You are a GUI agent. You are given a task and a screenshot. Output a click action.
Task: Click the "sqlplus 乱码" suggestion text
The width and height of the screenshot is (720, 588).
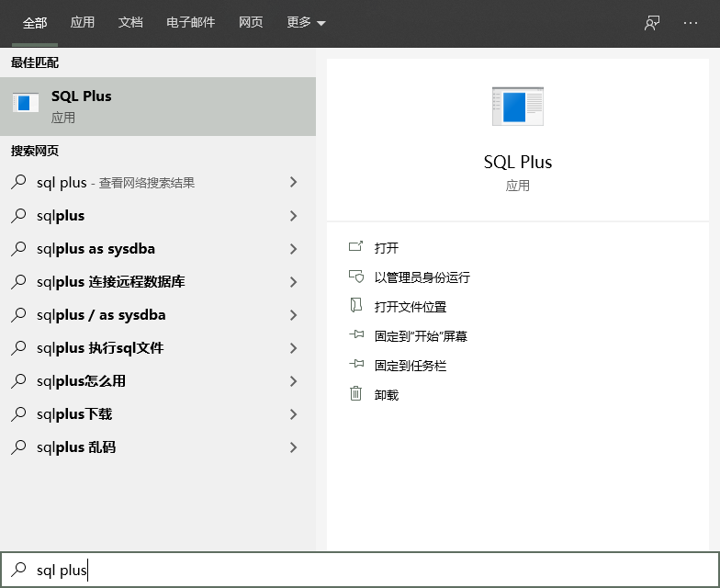tap(76, 447)
